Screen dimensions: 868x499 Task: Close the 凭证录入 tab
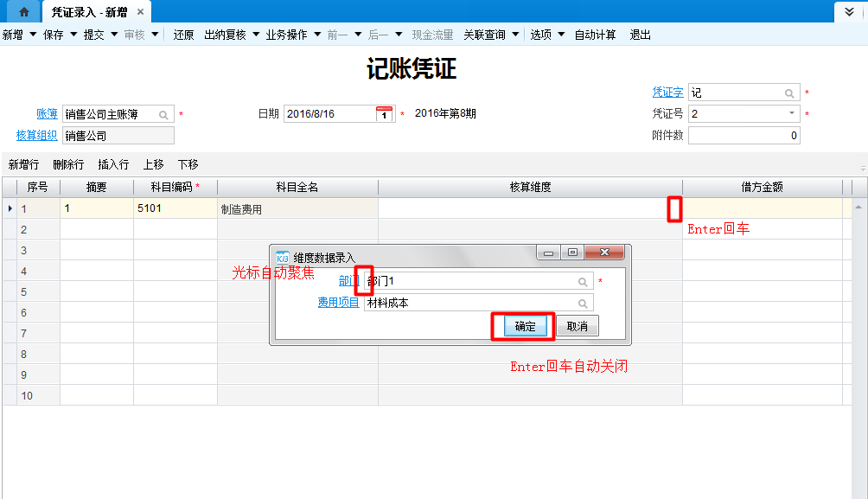[140, 12]
